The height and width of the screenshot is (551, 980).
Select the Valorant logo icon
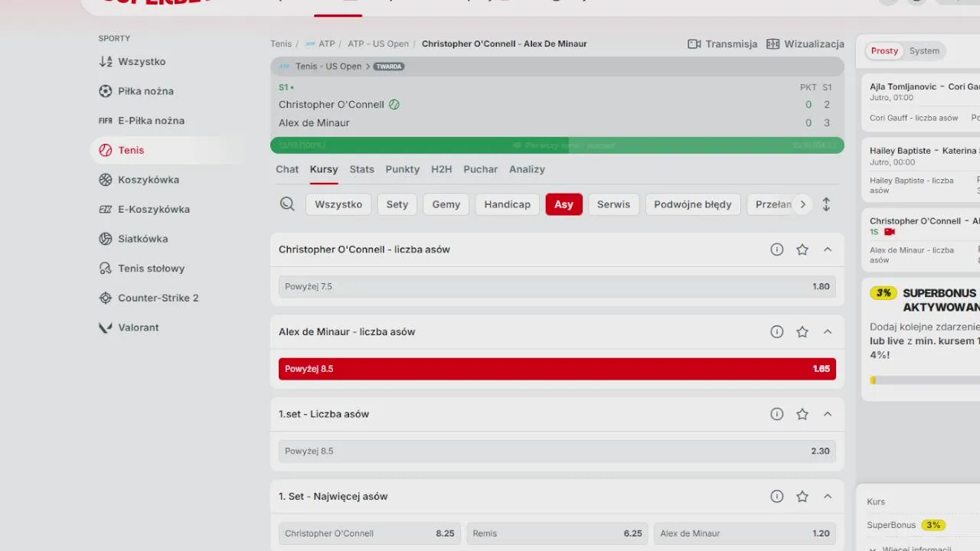(106, 328)
